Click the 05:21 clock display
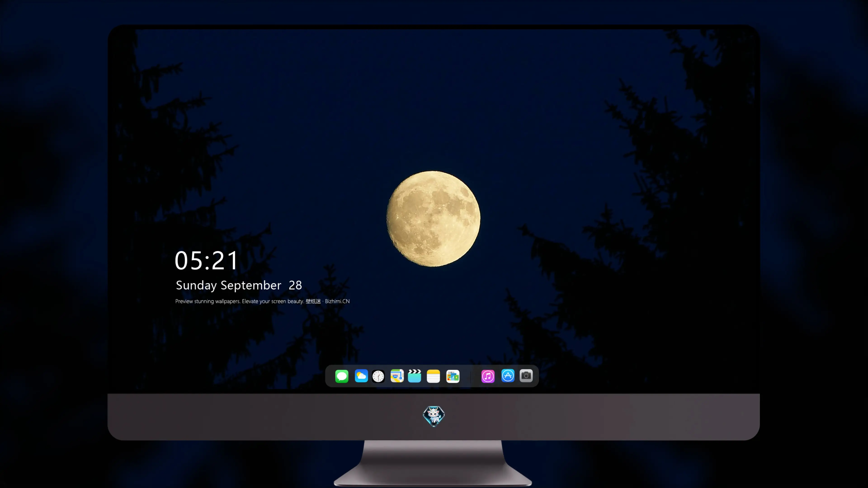868x488 pixels. (206, 260)
